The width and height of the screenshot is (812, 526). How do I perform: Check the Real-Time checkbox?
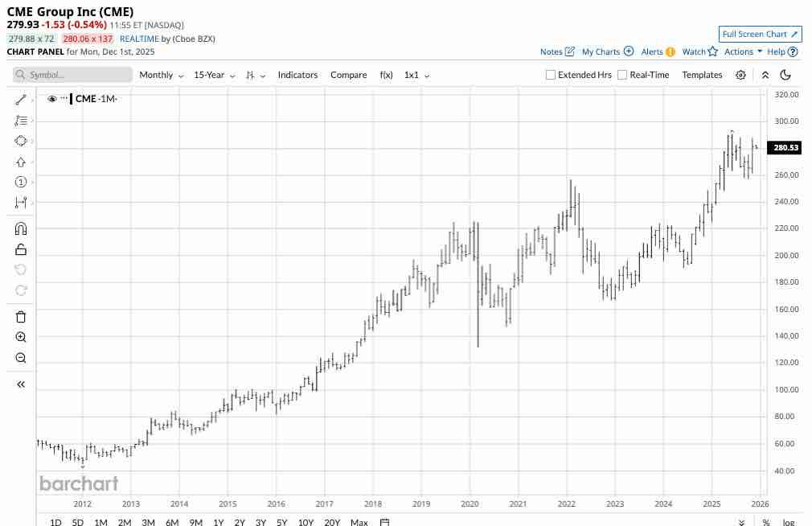[x=622, y=75]
